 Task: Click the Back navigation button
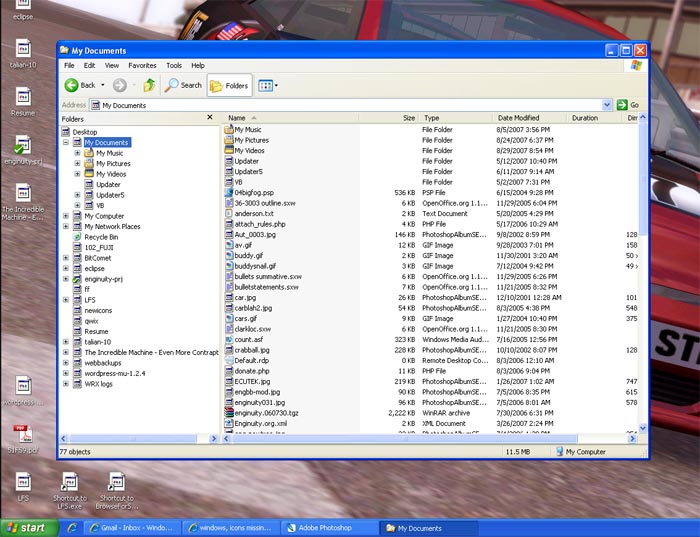[80, 86]
